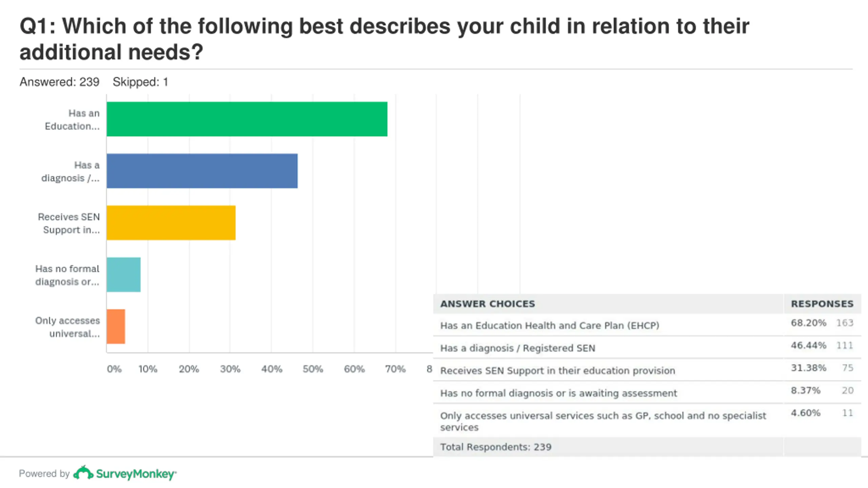Click the RESPONSES column header
The width and height of the screenshot is (868, 488).
tap(822, 304)
